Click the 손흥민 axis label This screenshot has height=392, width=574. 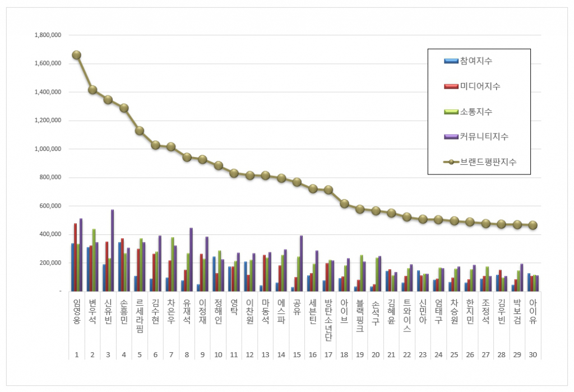pos(124,315)
